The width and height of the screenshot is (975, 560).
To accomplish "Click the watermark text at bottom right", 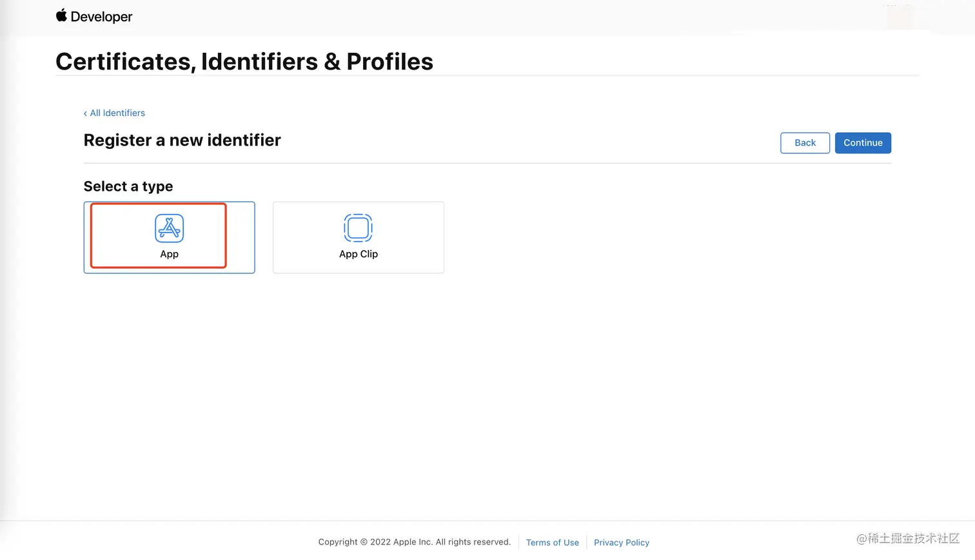I will tap(907, 538).
